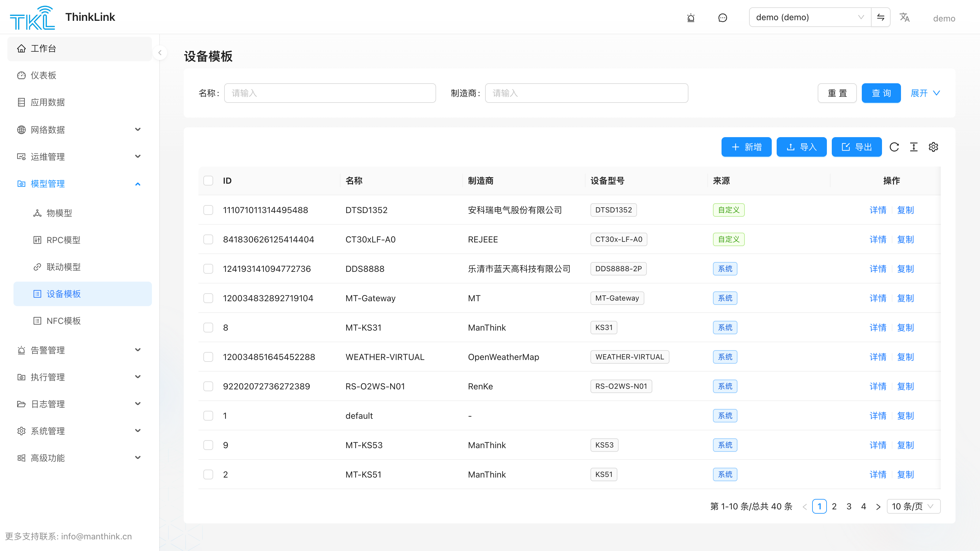This screenshot has height=551, width=980.
Task: Go to the next page arrow
Action: [x=878, y=507]
